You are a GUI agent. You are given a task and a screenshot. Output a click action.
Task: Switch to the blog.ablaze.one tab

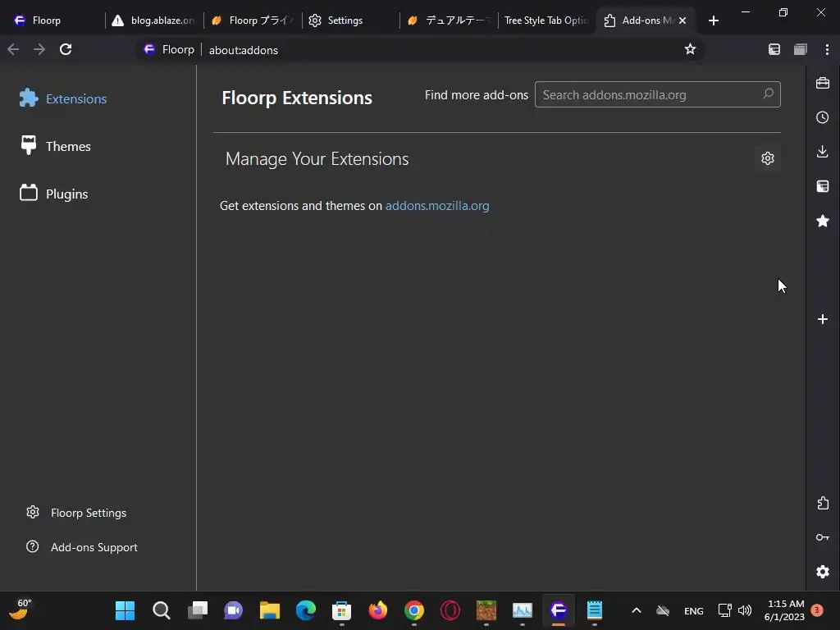click(153, 21)
